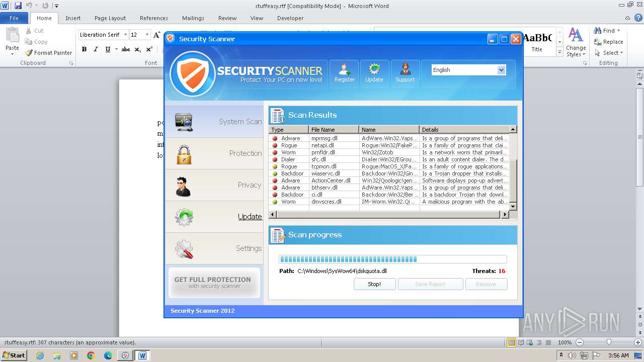Click the Save icon in Quick Access Toolbar
This screenshot has height=362, width=644.
click(x=18, y=6)
